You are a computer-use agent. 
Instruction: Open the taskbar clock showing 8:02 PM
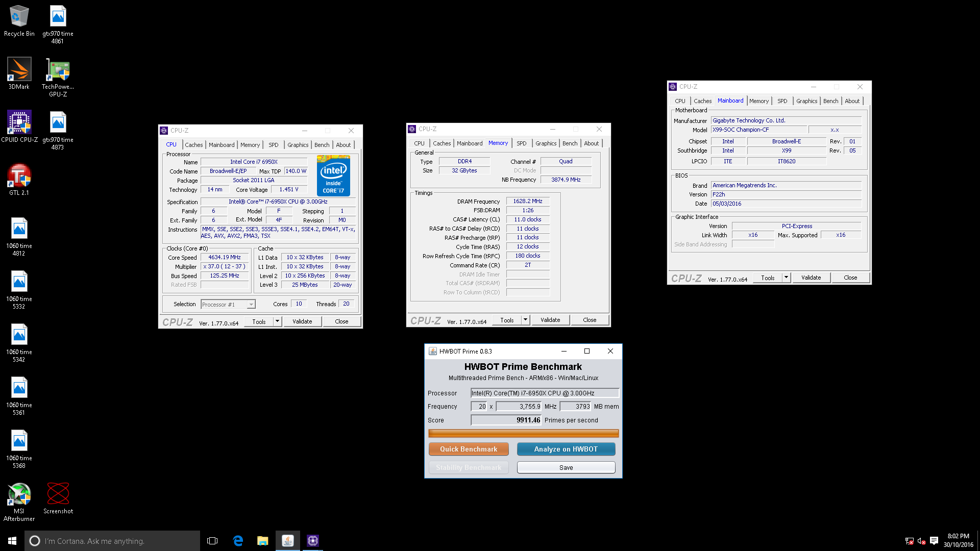pos(958,541)
